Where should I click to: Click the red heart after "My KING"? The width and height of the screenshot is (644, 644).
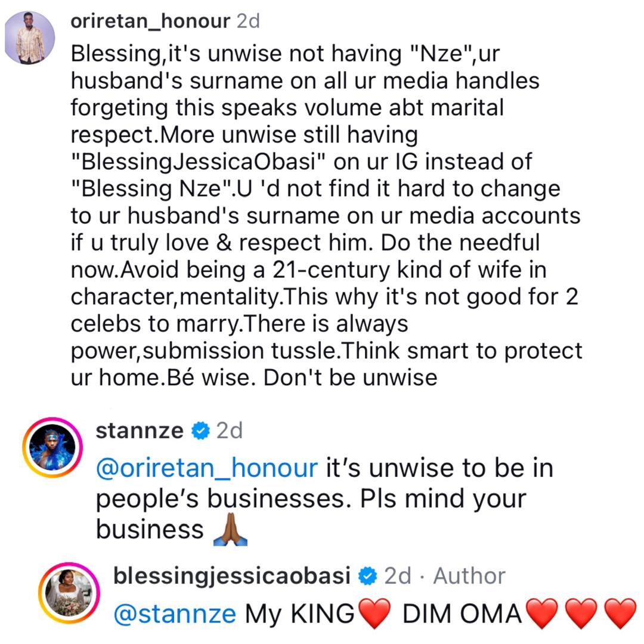pyautogui.click(x=376, y=614)
